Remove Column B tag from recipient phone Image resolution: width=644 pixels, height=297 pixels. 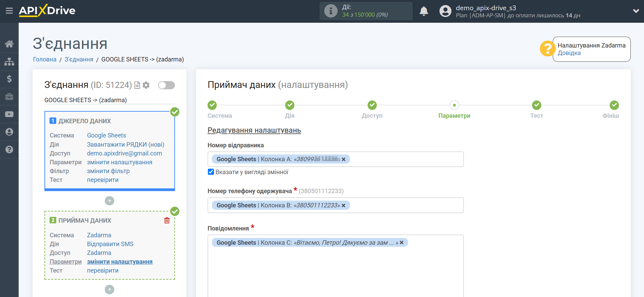pos(343,205)
